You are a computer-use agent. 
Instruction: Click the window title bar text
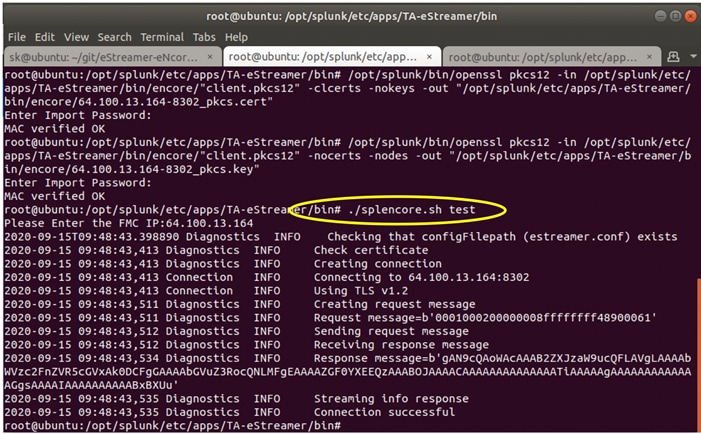[x=351, y=17]
